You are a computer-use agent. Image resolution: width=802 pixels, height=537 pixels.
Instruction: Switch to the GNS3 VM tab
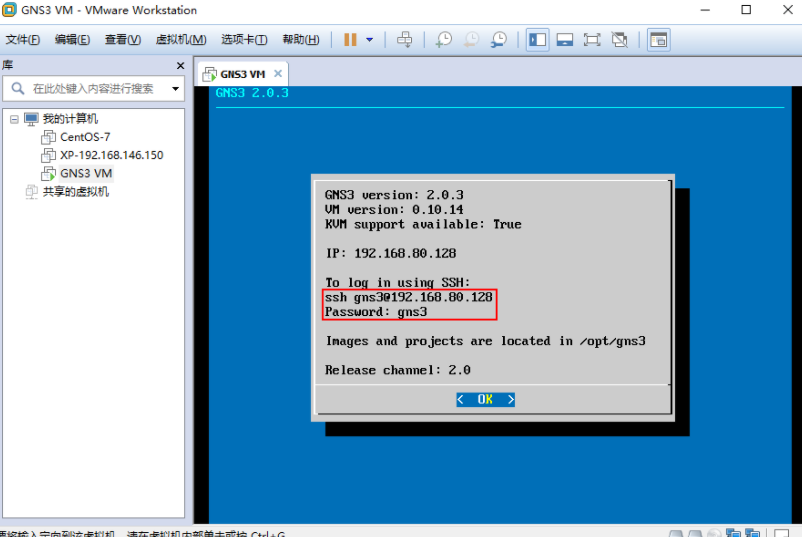pos(242,74)
